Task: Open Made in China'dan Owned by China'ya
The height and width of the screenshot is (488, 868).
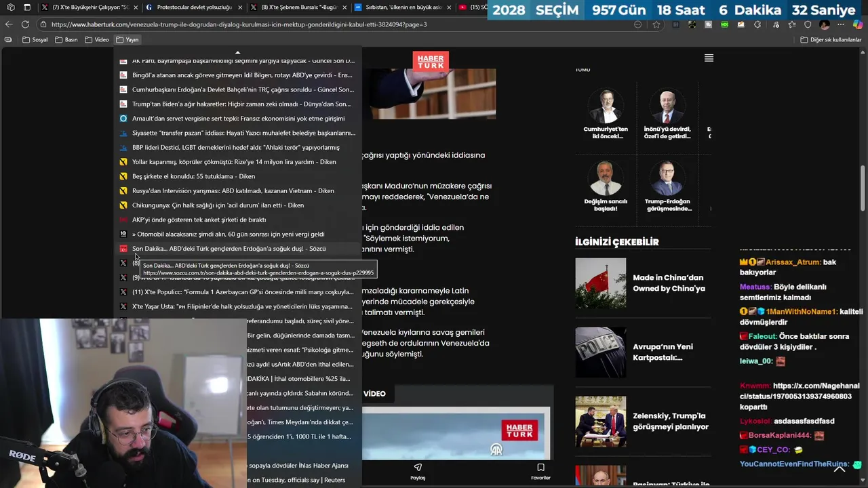Action: click(669, 283)
